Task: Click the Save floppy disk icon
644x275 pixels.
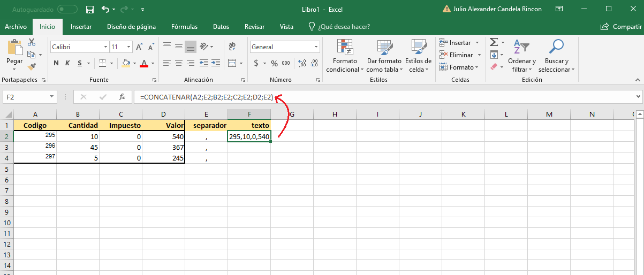Action: coord(90,9)
